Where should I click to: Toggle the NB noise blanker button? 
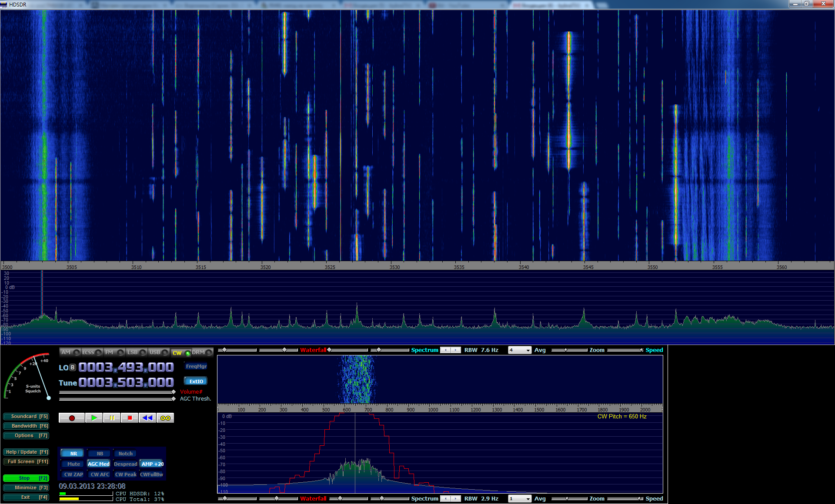(x=100, y=454)
